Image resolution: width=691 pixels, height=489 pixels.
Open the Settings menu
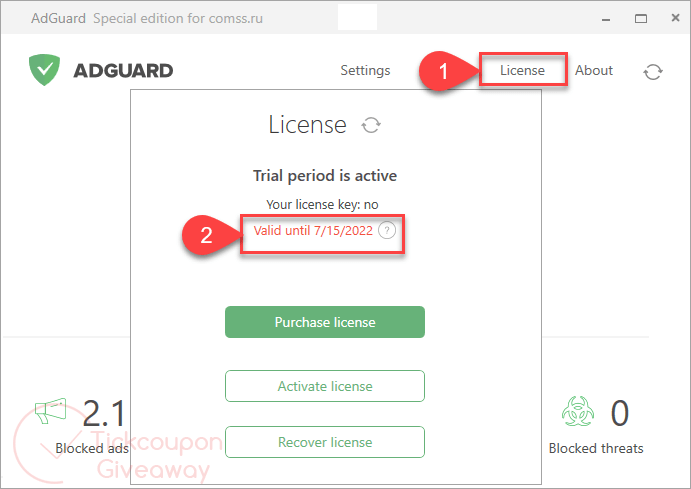365,70
